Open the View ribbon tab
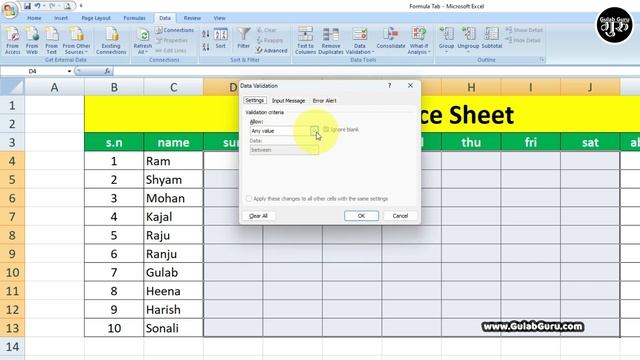640x360 pixels. pos(219,18)
